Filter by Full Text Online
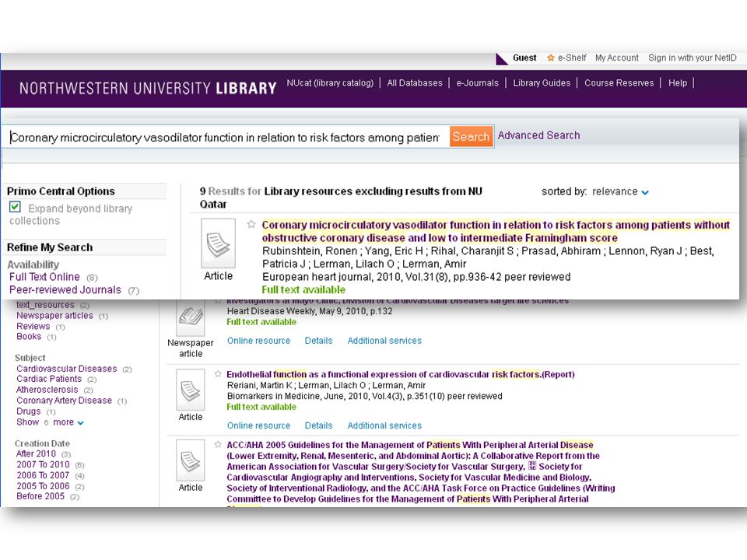This screenshot has height=560, width=747. coord(44,277)
